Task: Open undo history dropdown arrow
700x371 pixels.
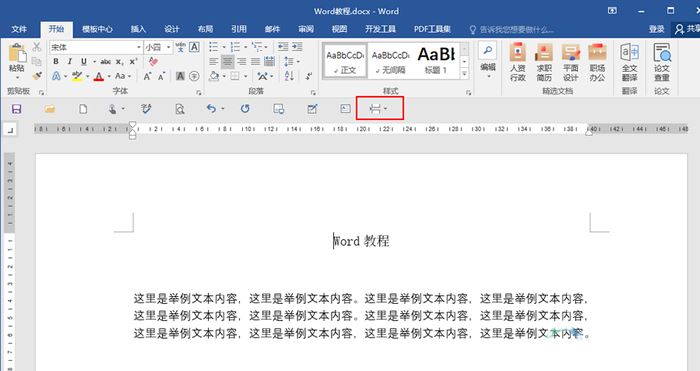Action: tap(223, 108)
